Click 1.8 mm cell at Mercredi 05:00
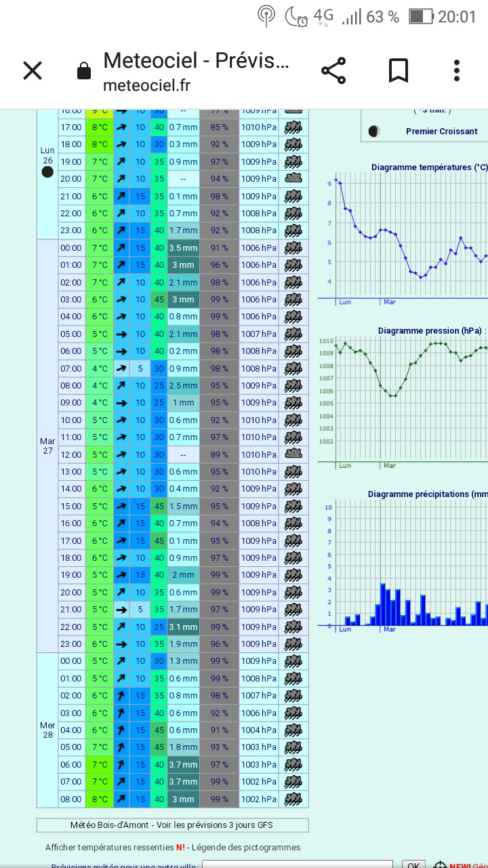This screenshot has width=488, height=868. [183, 747]
